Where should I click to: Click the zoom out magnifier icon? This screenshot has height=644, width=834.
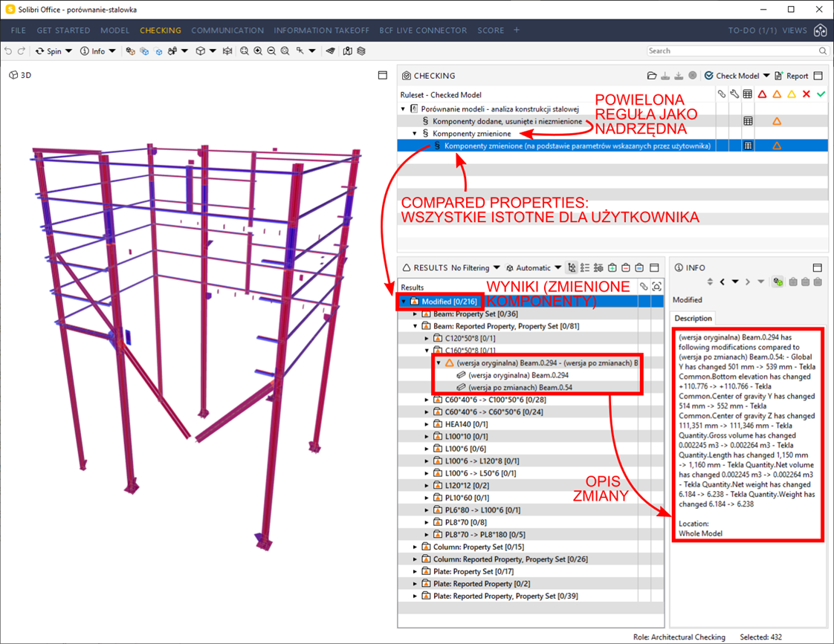pyautogui.click(x=271, y=51)
